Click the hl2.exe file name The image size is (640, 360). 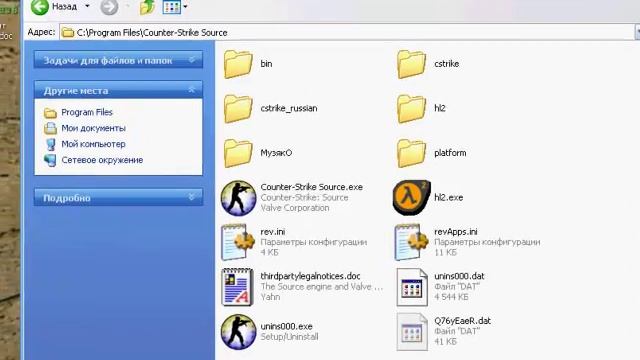tap(448, 198)
